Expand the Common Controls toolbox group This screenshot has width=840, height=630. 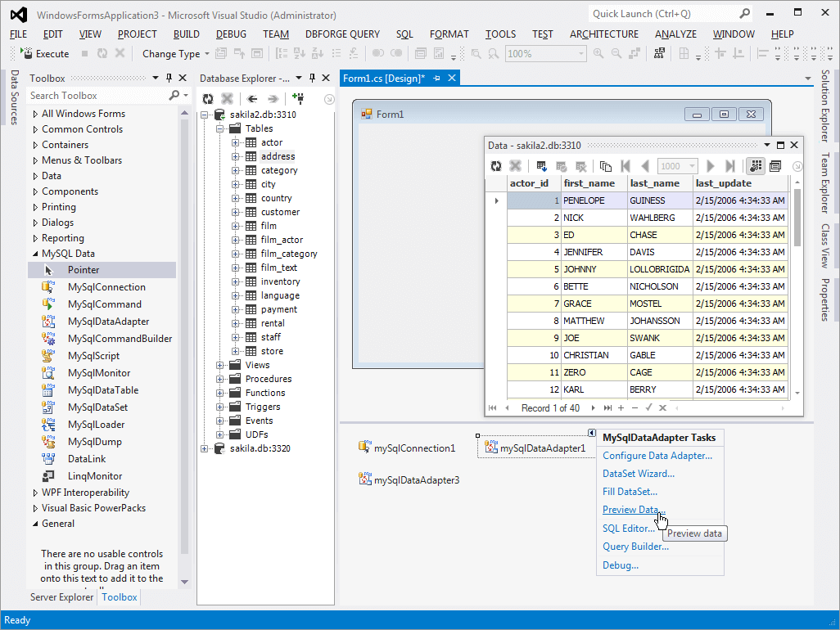pos(35,129)
